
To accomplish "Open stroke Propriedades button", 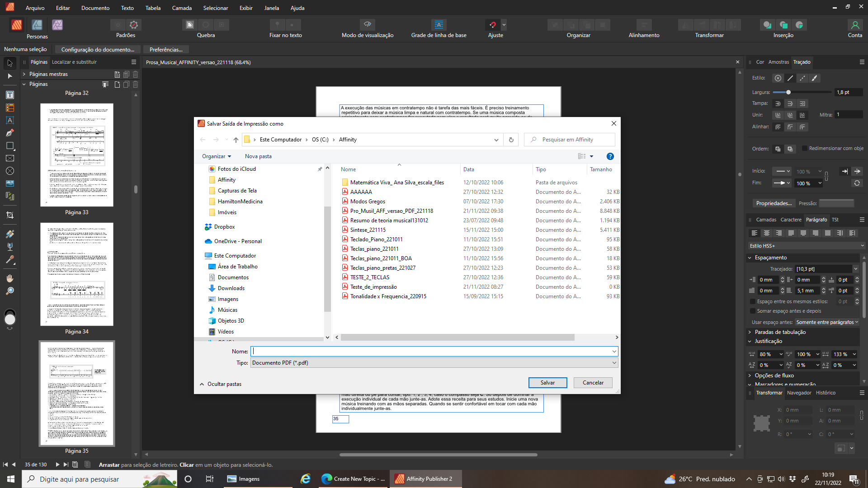I will pos(774,203).
